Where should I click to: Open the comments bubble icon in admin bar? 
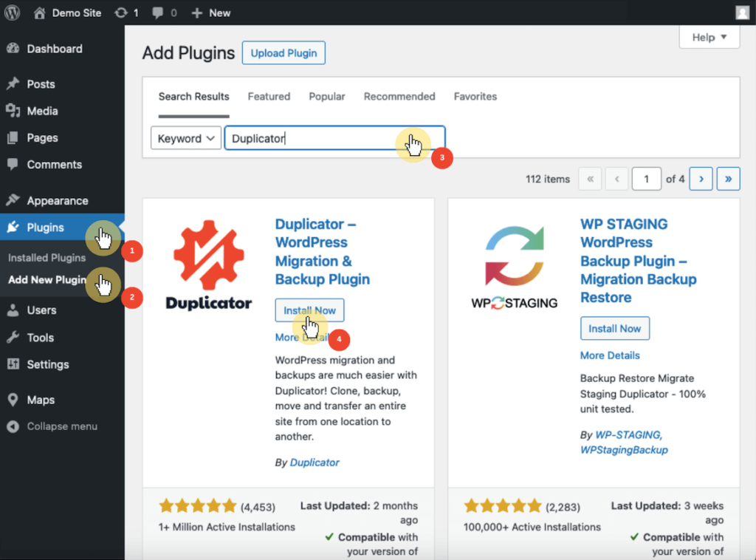(157, 13)
